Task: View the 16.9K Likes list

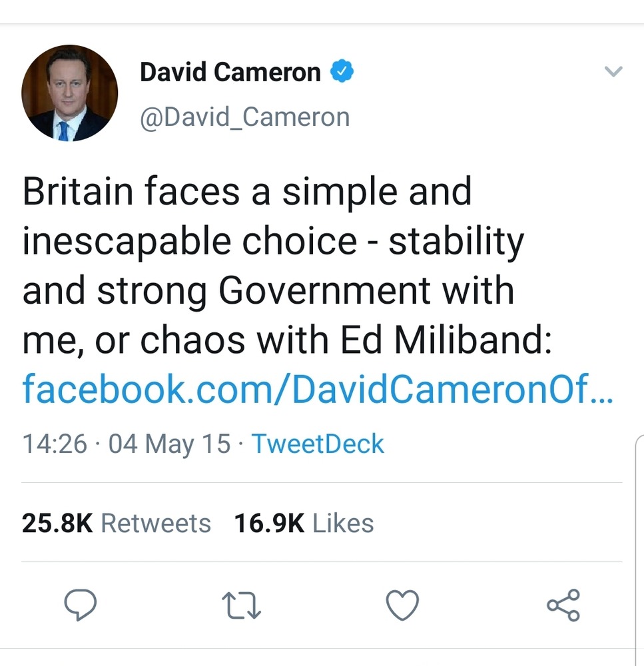Action: pos(304,523)
